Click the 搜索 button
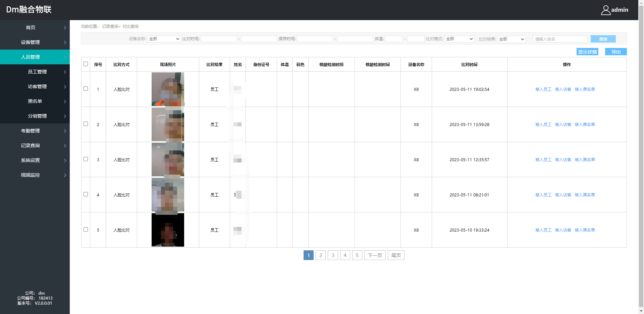Screen dimensions: 644x314 (x=603, y=39)
